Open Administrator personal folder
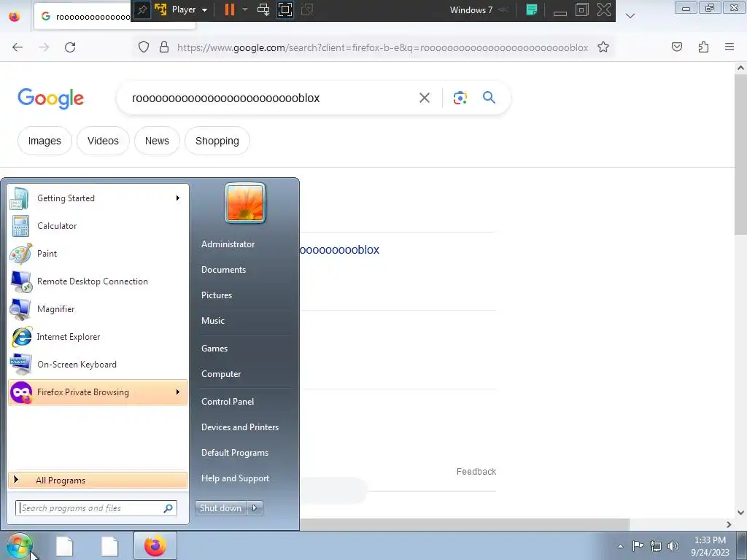 228,244
